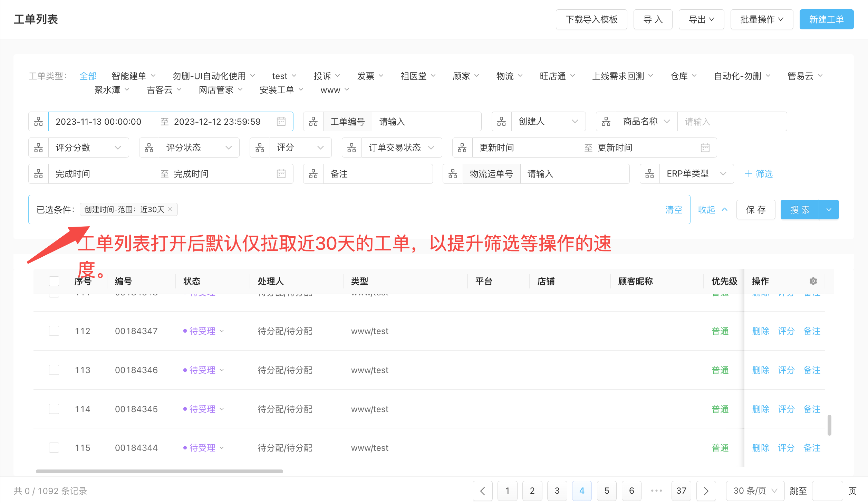Open calendar icon in 更新时间 range
The width and height of the screenshot is (868, 503).
[705, 148]
